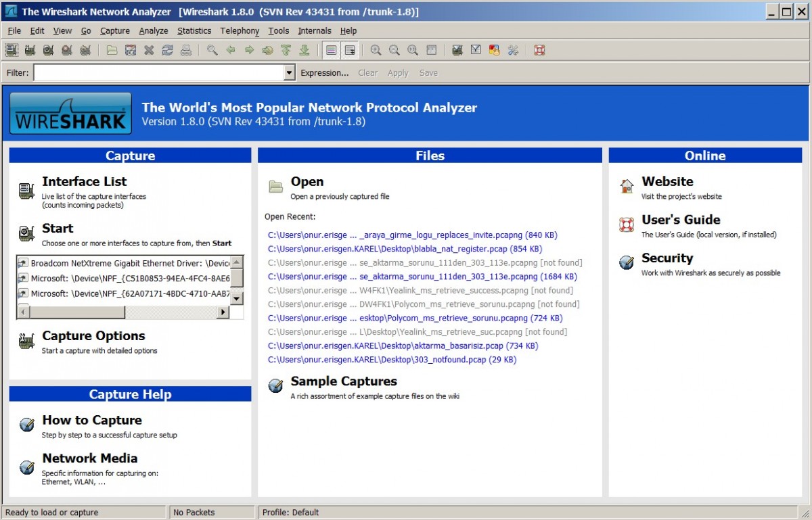The width and height of the screenshot is (812, 520).
Task: Open the View menu
Action: pos(62,30)
